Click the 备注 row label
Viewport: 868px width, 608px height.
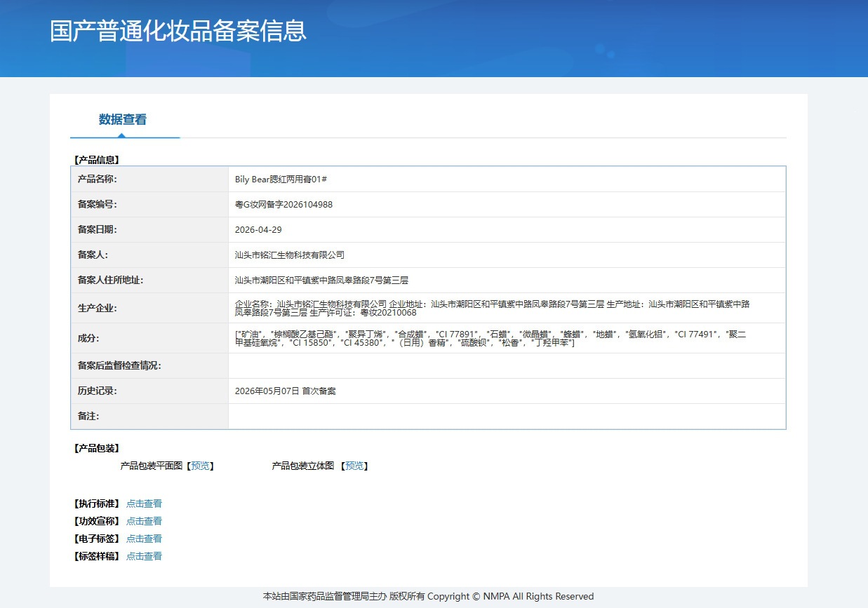point(88,417)
